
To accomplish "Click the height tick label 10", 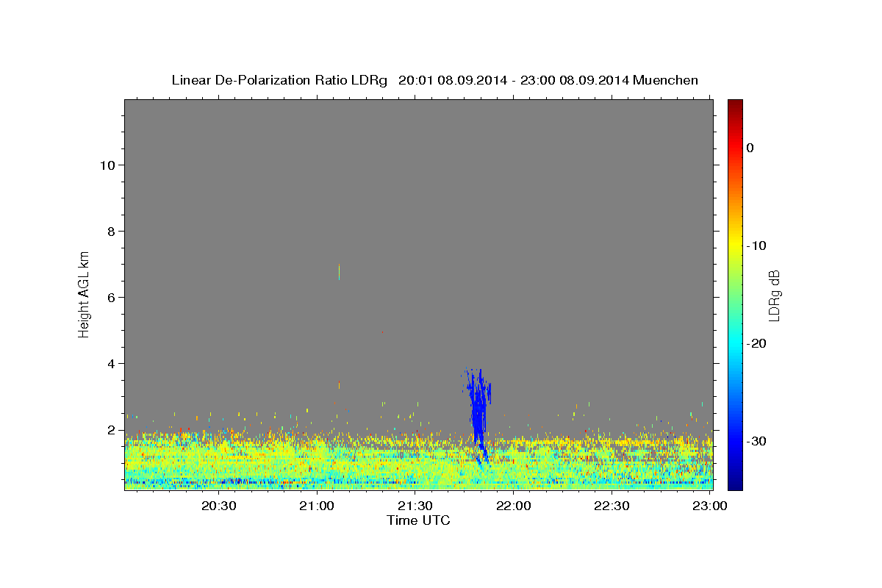I will [x=107, y=165].
